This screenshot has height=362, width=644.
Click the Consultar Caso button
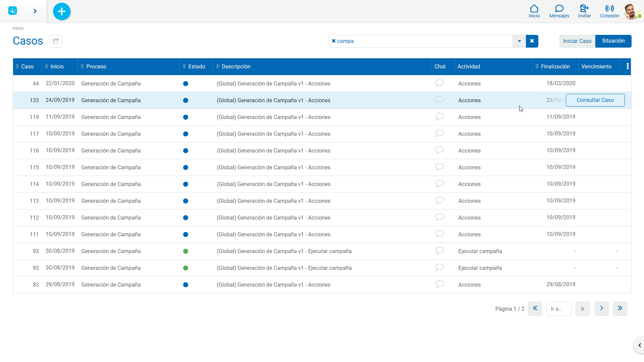[x=595, y=100]
